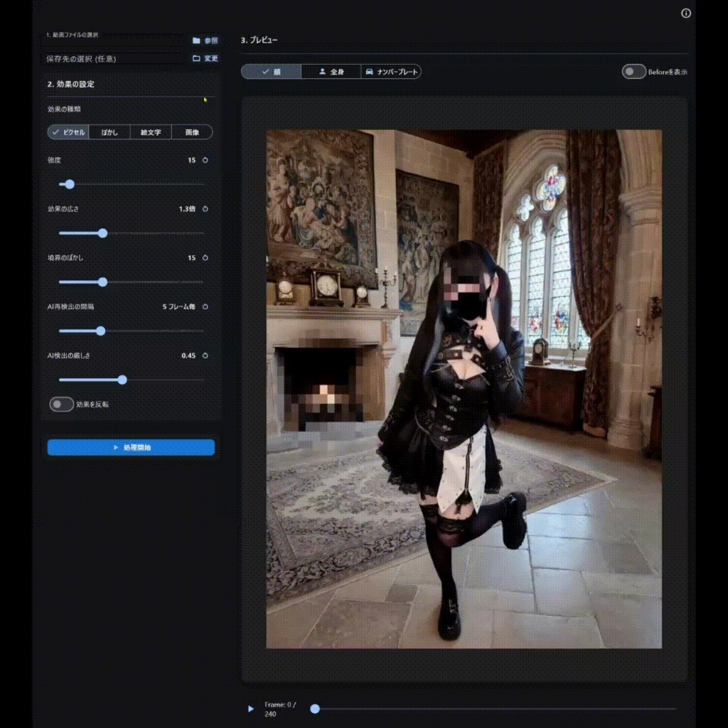Image resolution: width=728 pixels, height=728 pixels.
Task: Click the video file path field
Action: click(113, 41)
